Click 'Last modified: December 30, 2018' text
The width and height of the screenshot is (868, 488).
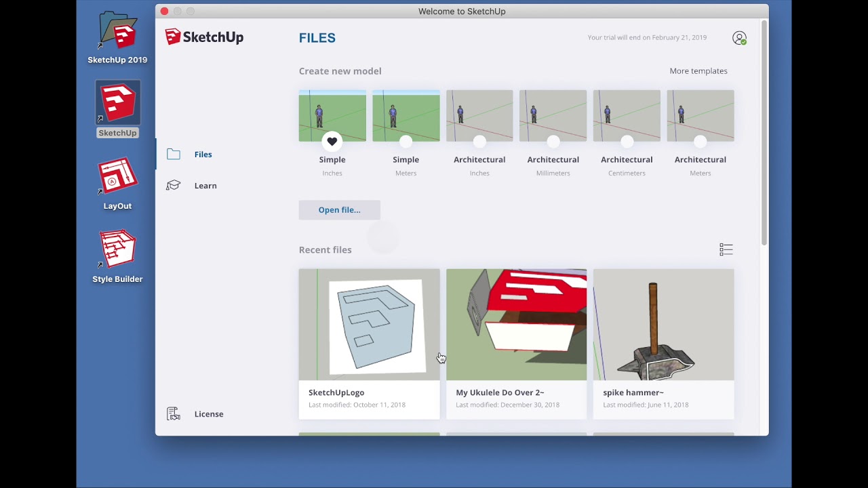[x=507, y=405]
